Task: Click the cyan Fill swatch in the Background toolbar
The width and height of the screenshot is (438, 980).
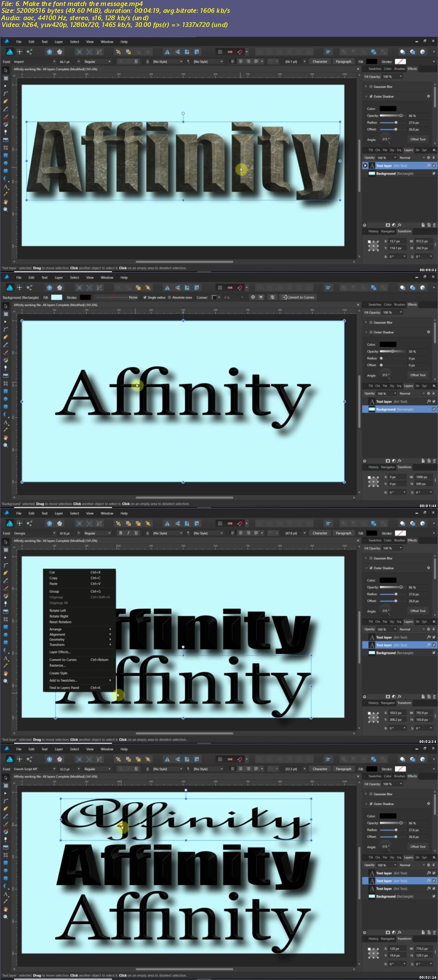Action: coord(56,297)
